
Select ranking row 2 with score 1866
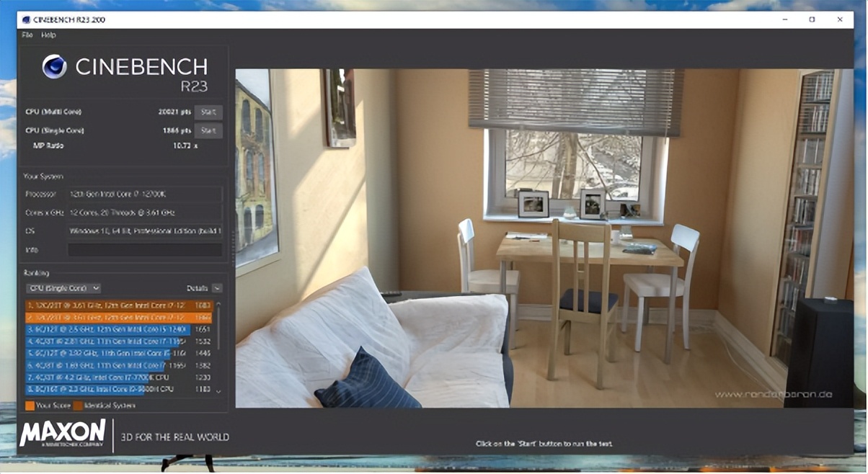pyautogui.click(x=119, y=317)
